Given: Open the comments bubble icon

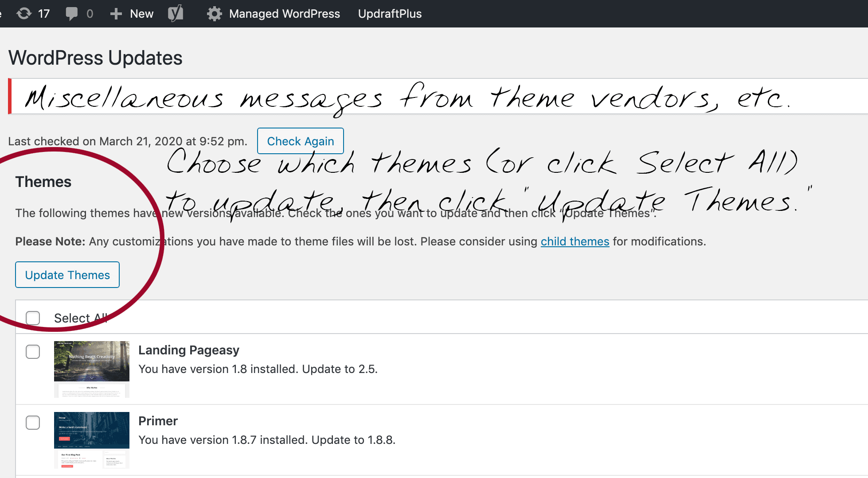Looking at the screenshot, I should tap(71, 14).
